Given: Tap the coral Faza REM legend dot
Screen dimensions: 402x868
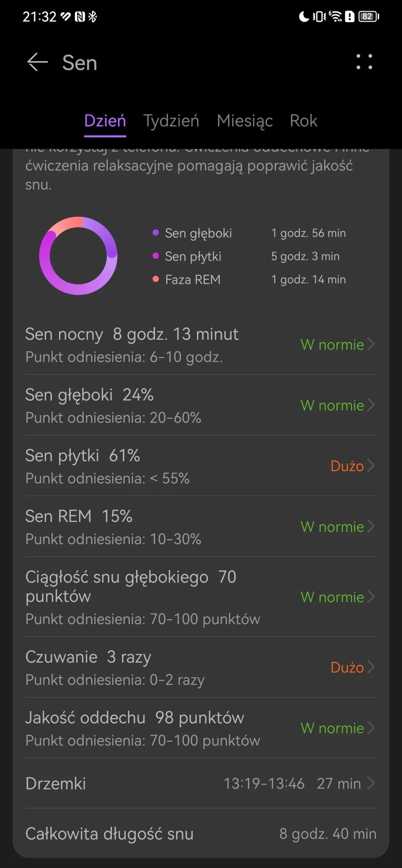Looking at the screenshot, I should 156,279.
